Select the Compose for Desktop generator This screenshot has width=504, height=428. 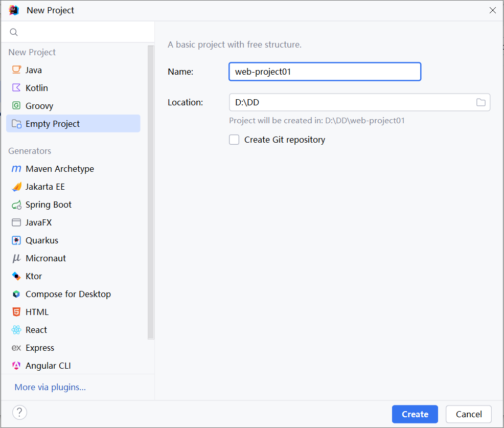pos(68,294)
